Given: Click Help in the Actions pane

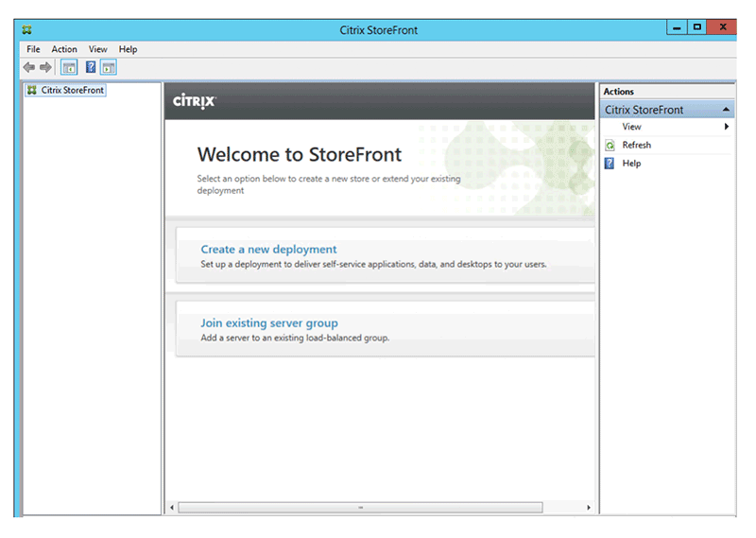Looking at the screenshot, I should (x=631, y=164).
